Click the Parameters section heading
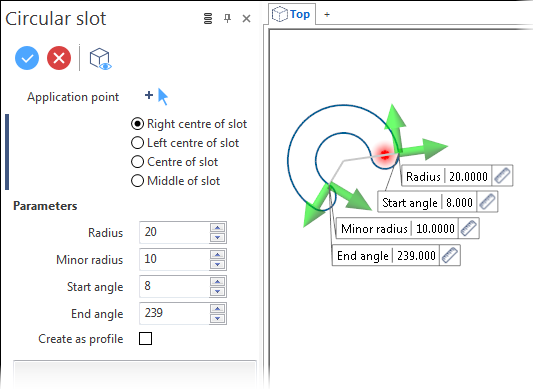 click(x=45, y=206)
